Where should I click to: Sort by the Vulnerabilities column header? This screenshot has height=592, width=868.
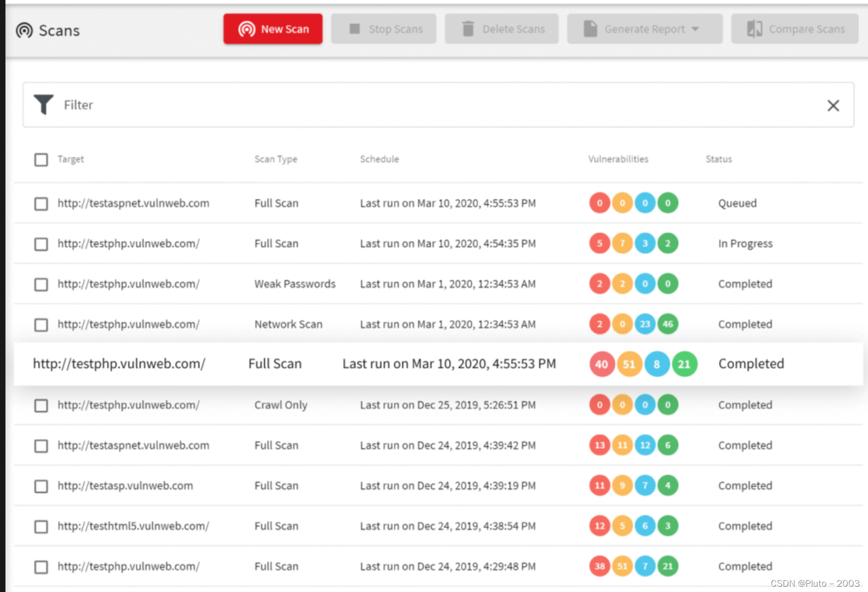(x=618, y=159)
